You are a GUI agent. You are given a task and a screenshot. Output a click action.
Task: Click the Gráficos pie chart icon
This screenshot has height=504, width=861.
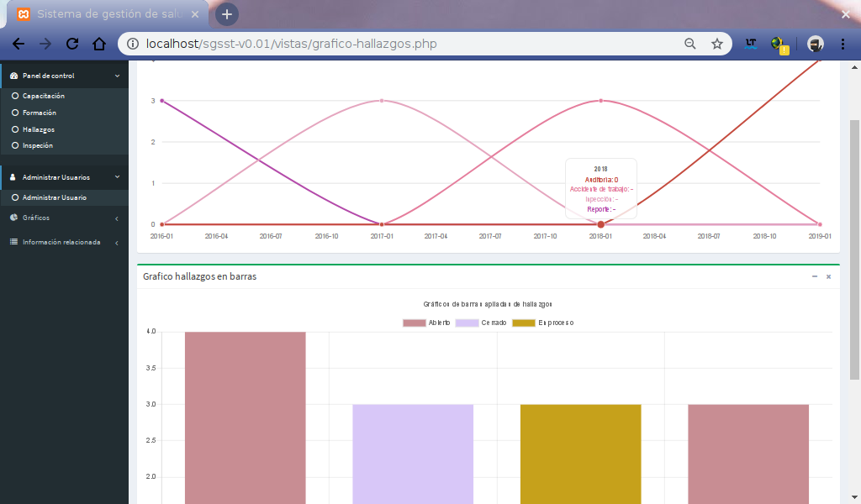coord(13,218)
